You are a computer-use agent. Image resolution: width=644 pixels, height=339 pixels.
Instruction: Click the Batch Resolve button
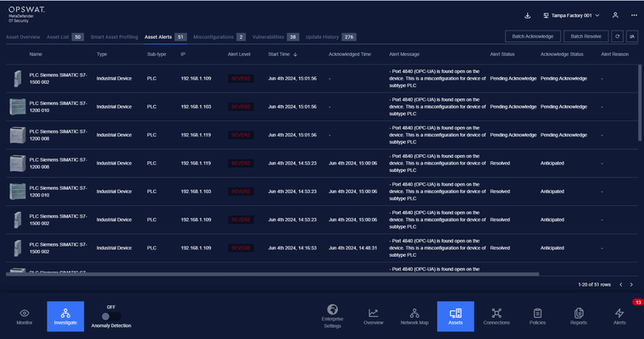pos(586,36)
